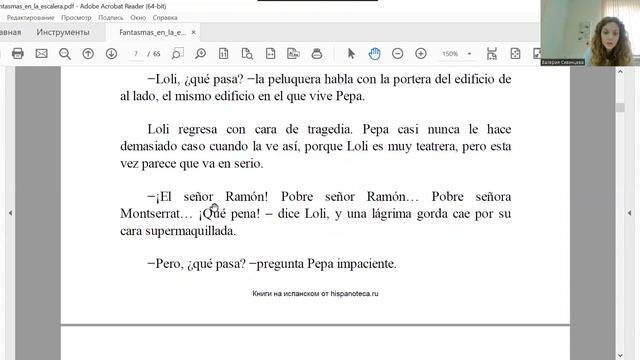Select the marquee zoom tool
Screen dimensions: 640x360
click(x=177, y=53)
